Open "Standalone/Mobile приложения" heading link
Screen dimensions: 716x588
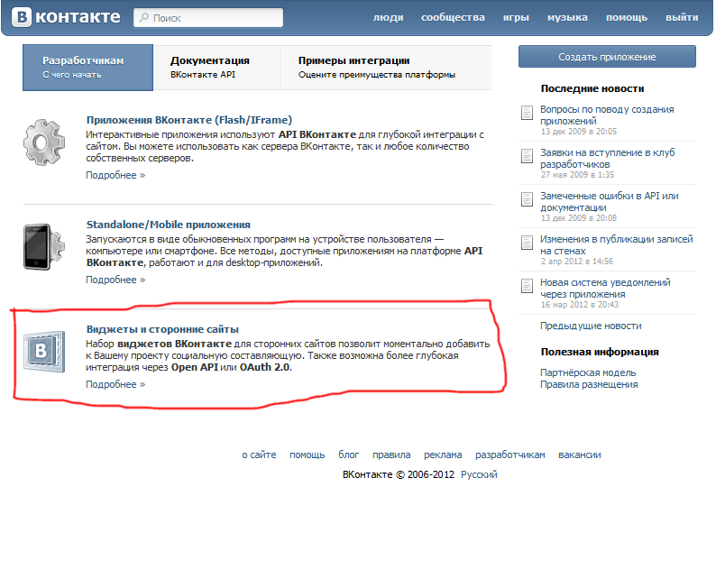[x=169, y=225]
